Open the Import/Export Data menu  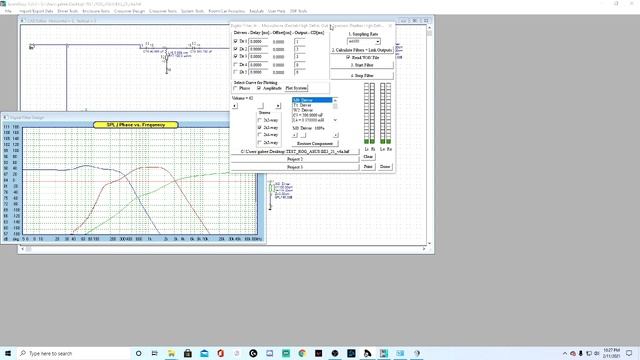[36, 11]
